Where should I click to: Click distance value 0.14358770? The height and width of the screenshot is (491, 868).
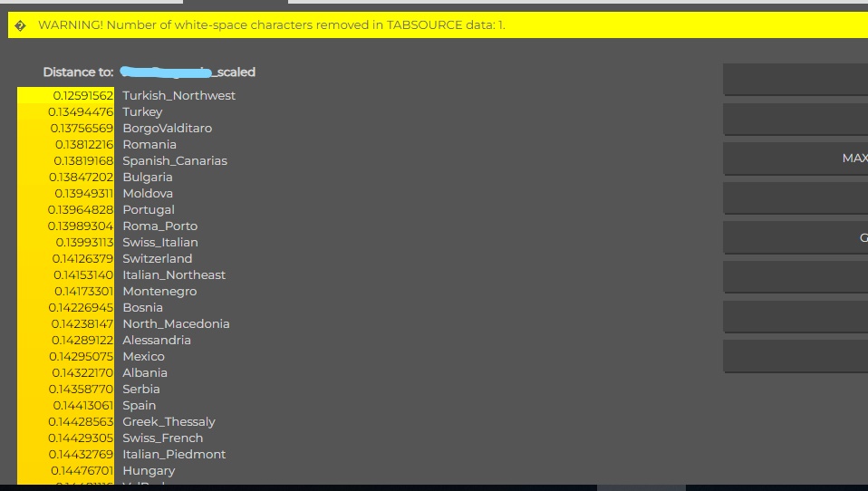(x=81, y=390)
